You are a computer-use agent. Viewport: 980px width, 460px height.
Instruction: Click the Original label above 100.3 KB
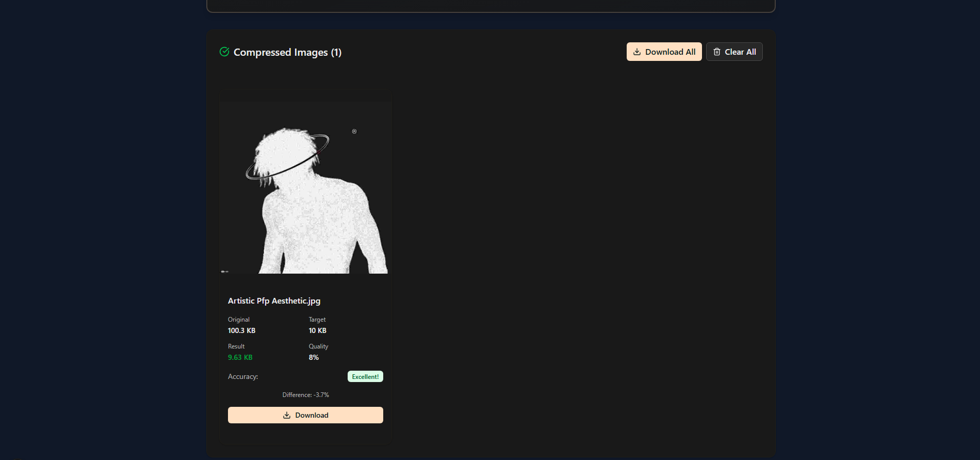coord(239,320)
